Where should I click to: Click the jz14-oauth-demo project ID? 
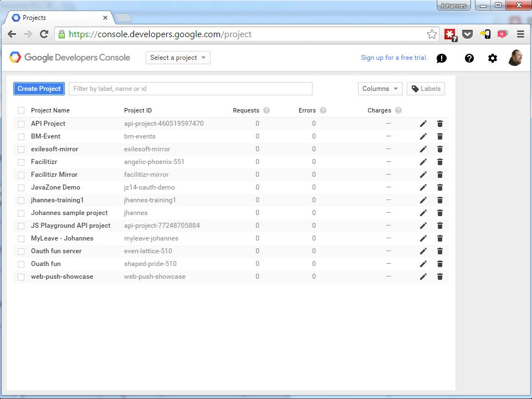click(149, 187)
